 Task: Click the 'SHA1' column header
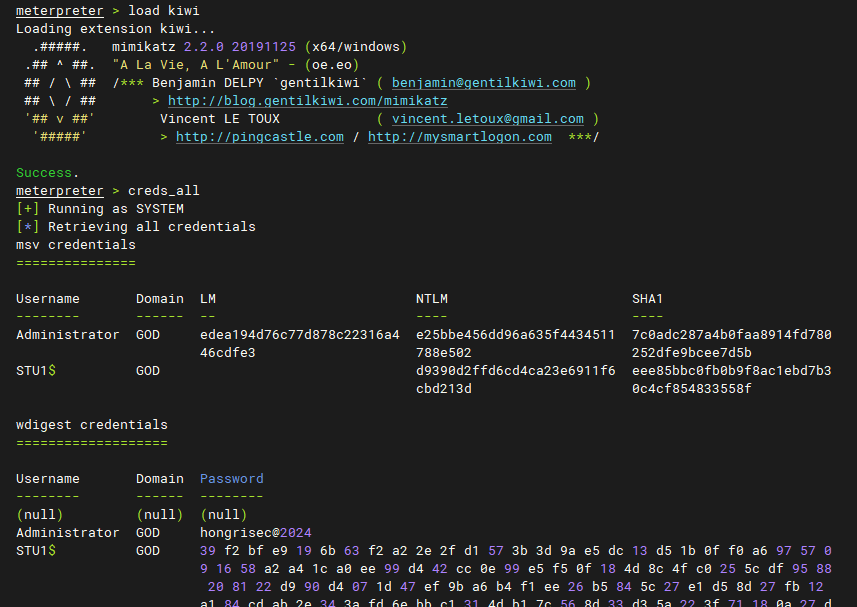coord(648,299)
